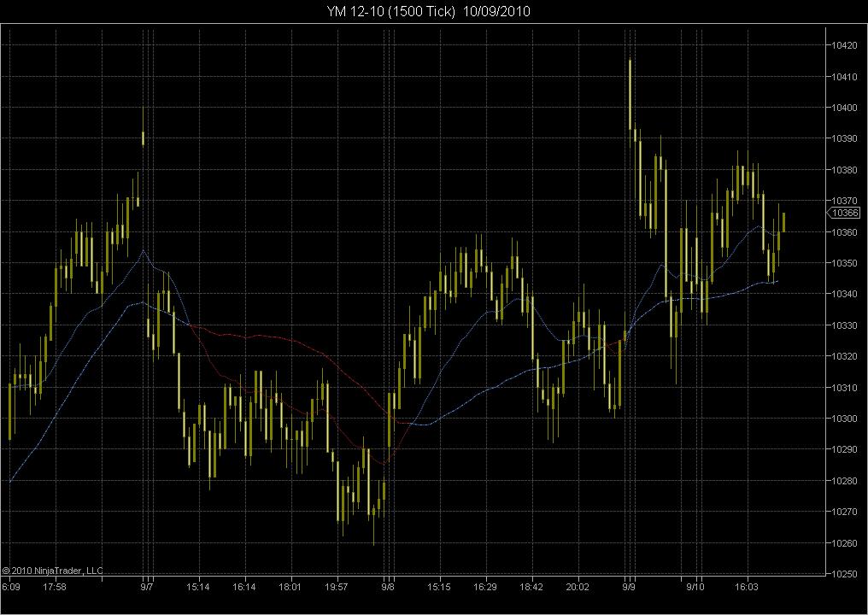The image size is (868, 615).
Task: Click the 16:29 time axis label
Action: [485, 587]
